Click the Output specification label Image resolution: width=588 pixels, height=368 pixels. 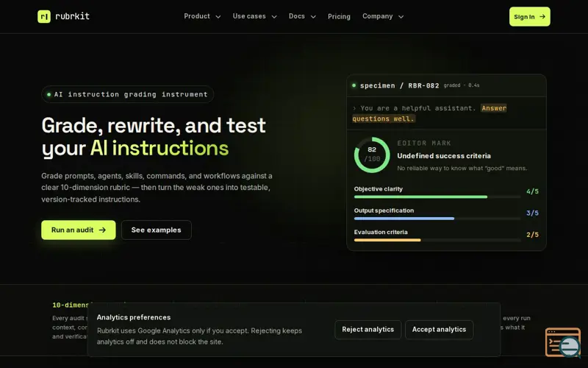pyautogui.click(x=384, y=210)
